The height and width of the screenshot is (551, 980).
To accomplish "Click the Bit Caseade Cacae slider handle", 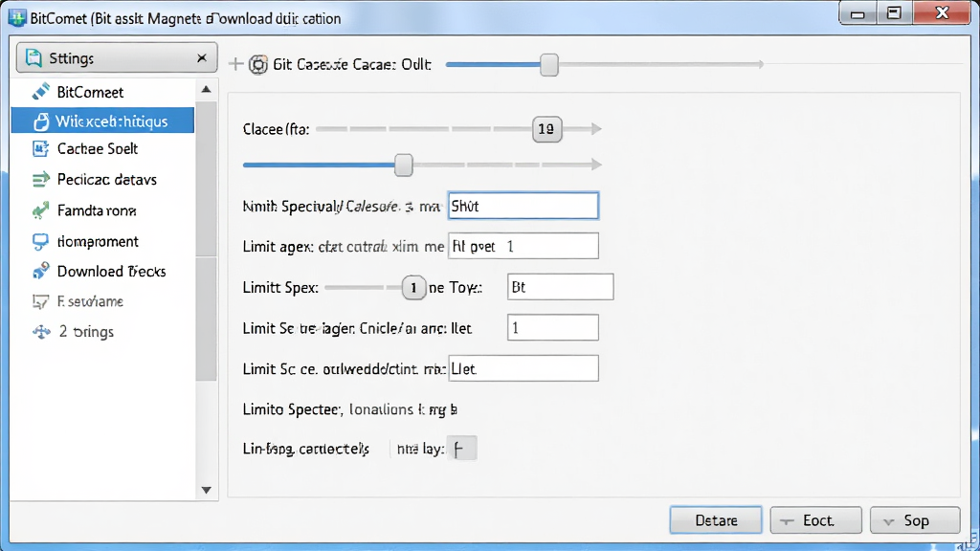I will coord(548,64).
